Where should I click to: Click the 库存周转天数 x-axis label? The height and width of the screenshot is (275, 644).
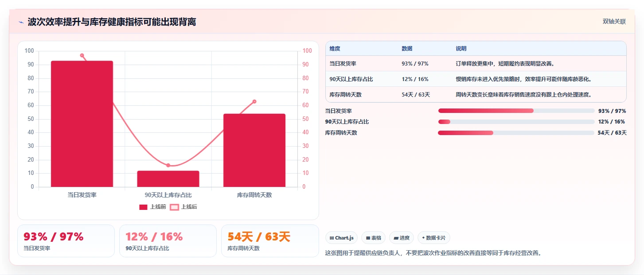click(x=254, y=195)
